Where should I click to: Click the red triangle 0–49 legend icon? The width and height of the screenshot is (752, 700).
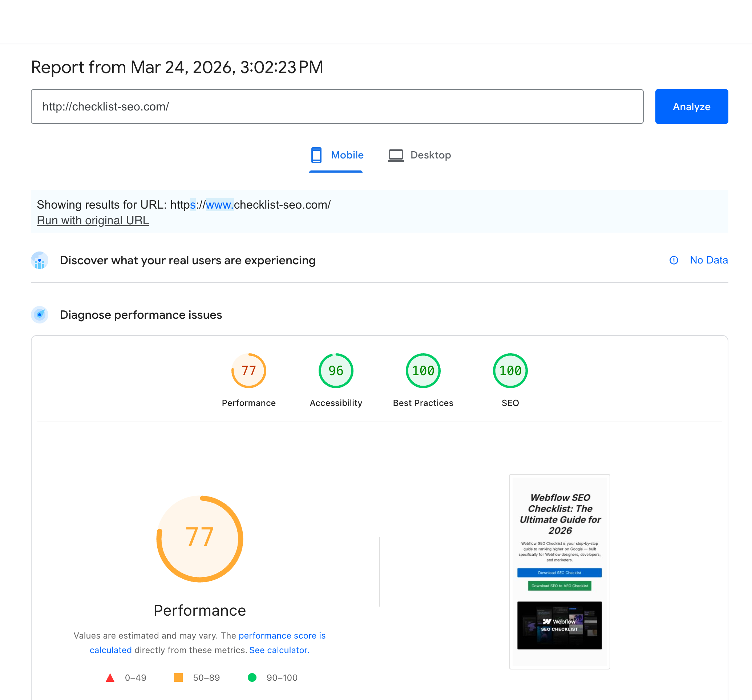tap(110, 678)
